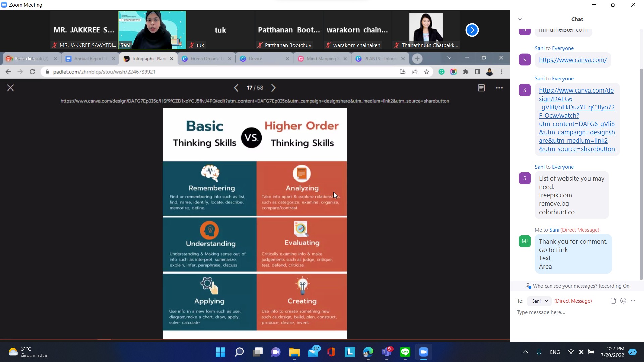This screenshot has height=362, width=644.
Task: Open Padlet post three-dot menu
Action: click(499, 88)
